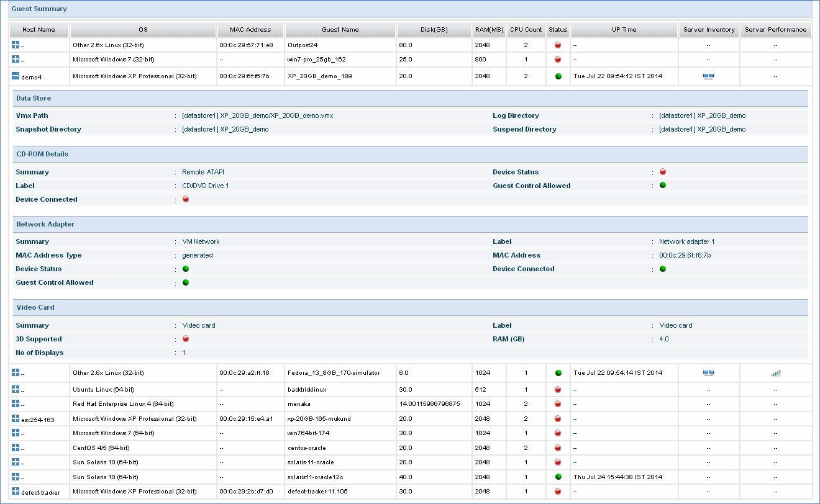Click green CD-ROM Guest Control Allowed indicator
Viewport: 820px width, 504px height.
(663, 186)
